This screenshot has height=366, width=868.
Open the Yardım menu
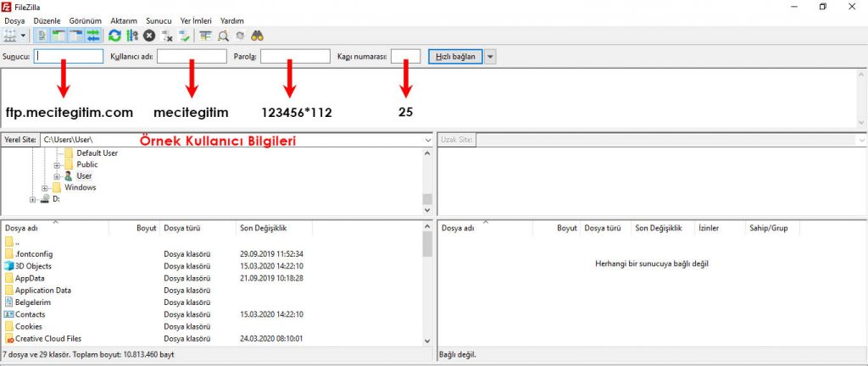232,20
